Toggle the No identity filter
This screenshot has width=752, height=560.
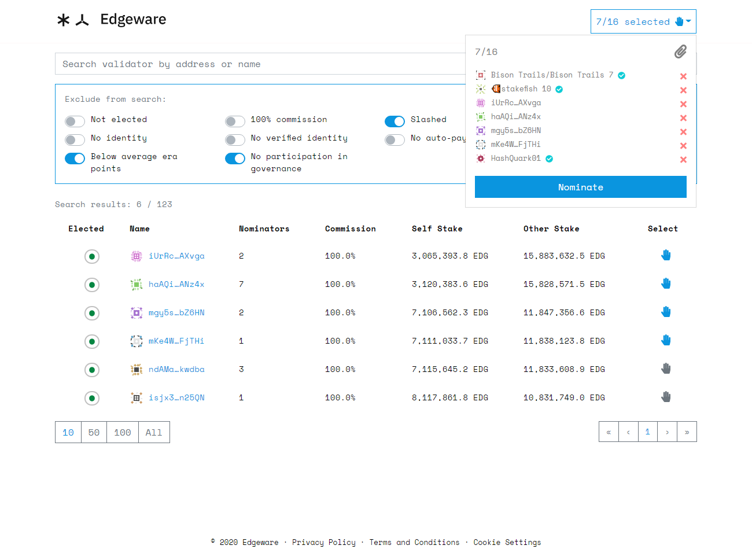pos(75,139)
